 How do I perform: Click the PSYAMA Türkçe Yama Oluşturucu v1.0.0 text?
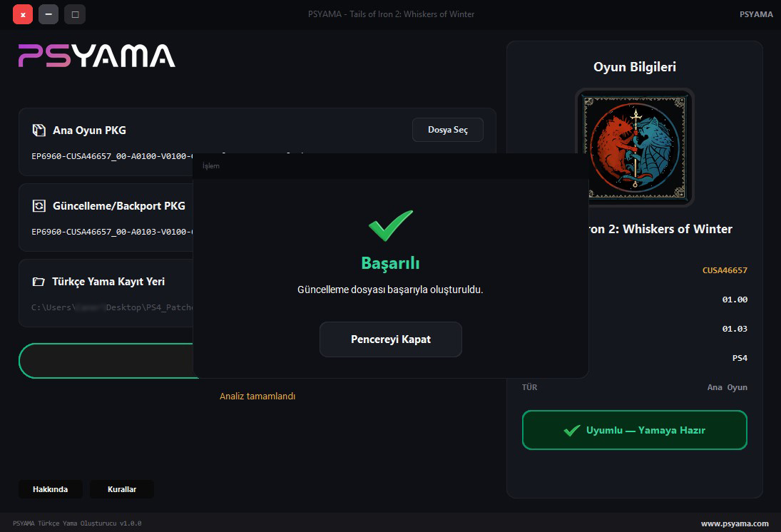click(x=77, y=523)
